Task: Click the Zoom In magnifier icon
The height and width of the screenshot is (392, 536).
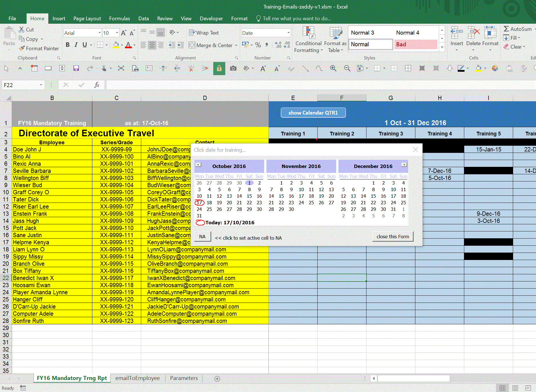Action: (x=333, y=68)
